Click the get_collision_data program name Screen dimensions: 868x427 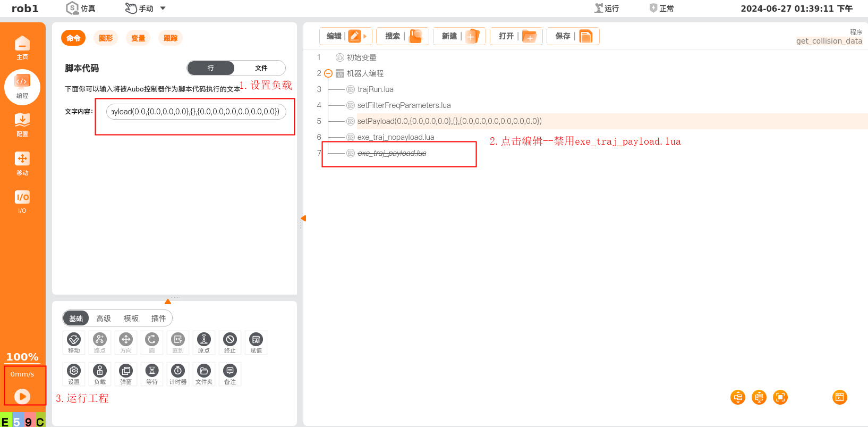[829, 41]
